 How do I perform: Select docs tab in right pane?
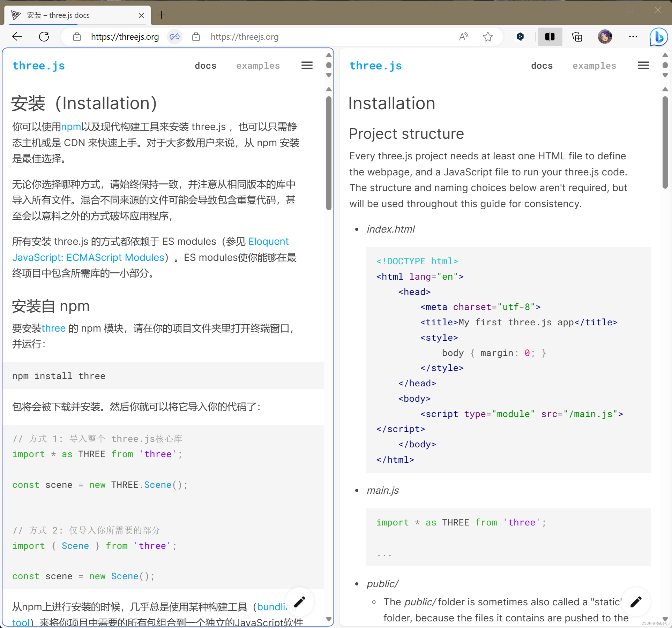coord(542,66)
